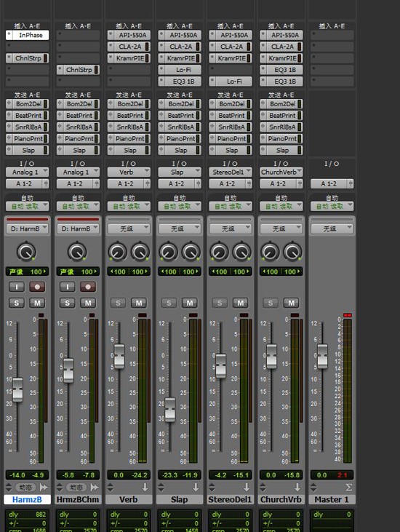Mute the Verb track
Viewport: 400px width, 532px height.
(139, 303)
